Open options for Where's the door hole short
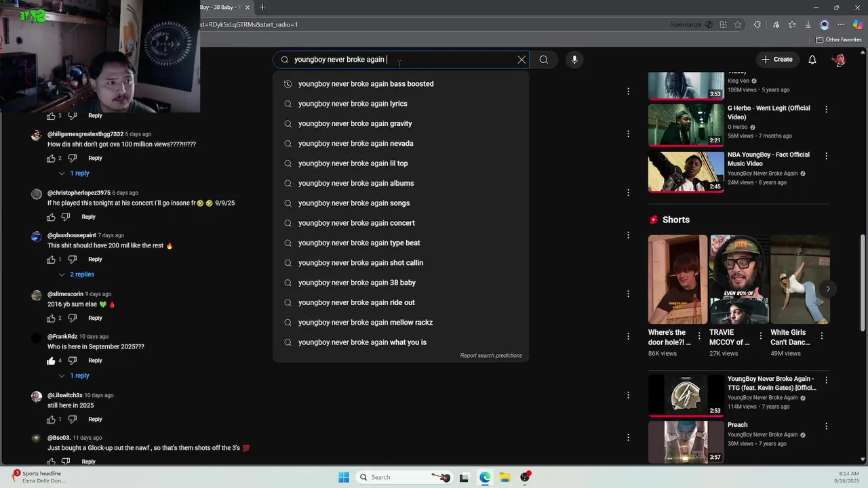The image size is (868, 488). [x=699, y=335]
